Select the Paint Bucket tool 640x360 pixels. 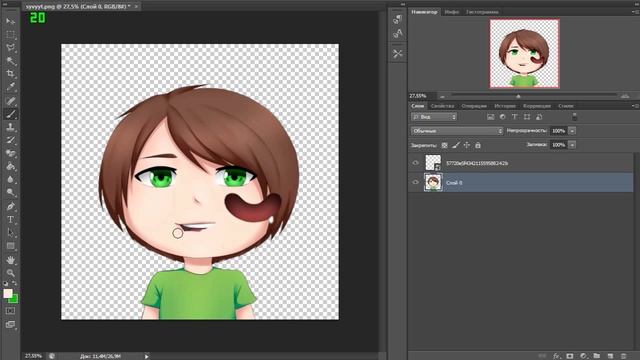[10, 167]
